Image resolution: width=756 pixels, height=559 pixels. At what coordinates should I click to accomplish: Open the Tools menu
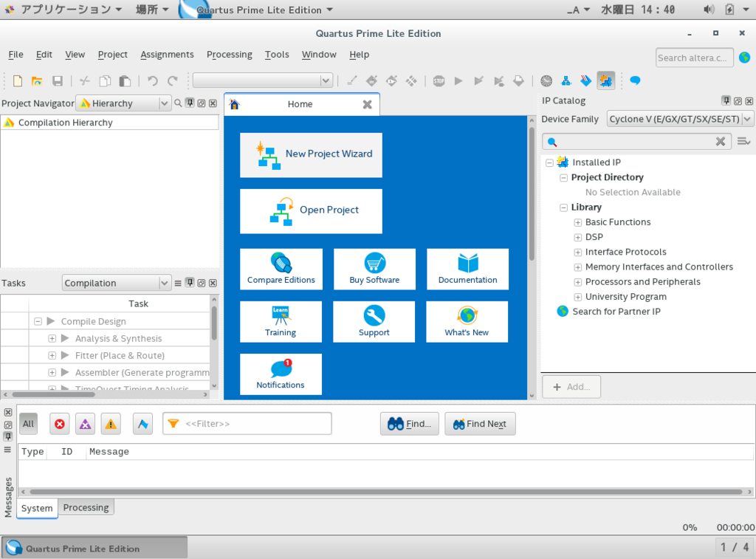[x=277, y=55]
